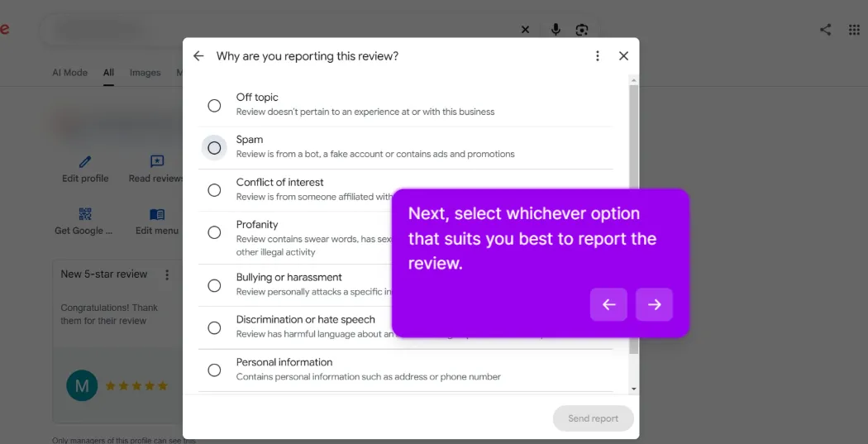Switch to the AI Mode tab

pyautogui.click(x=69, y=73)
